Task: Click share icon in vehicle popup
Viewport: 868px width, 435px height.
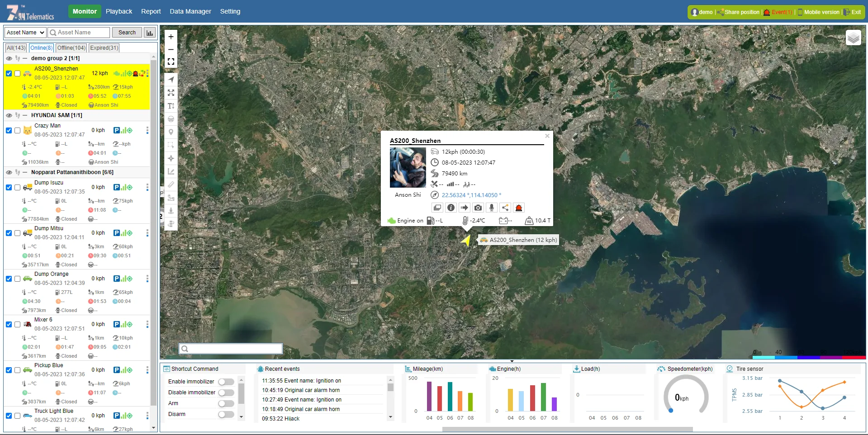Action: [505, 208]
